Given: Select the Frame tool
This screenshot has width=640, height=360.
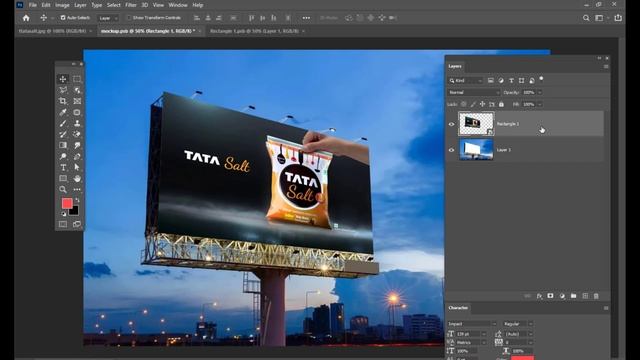Looking at the screenshot, I should (x=77, y=101).
